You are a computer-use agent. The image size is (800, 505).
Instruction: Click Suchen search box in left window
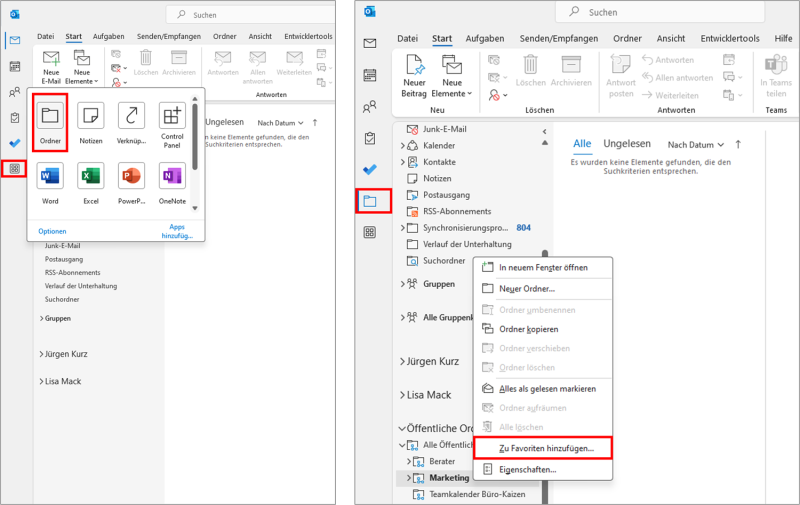point(250,15)
